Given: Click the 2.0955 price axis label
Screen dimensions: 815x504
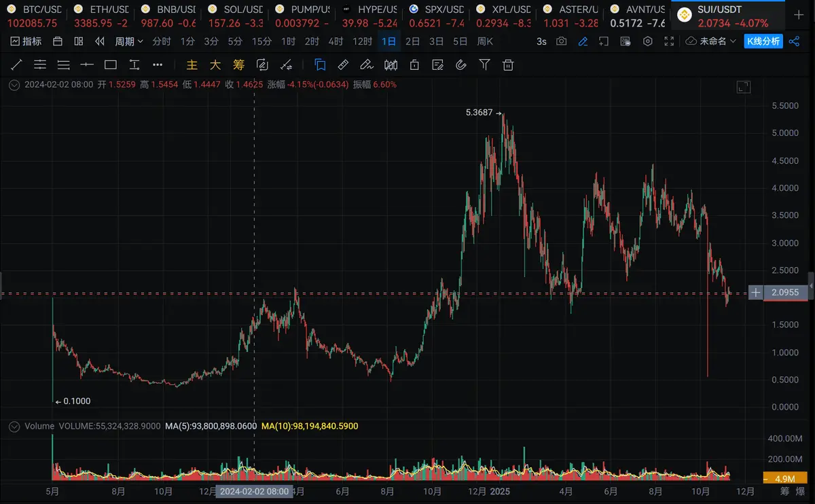Looking at the screenshot, I should tap(786, 293).
